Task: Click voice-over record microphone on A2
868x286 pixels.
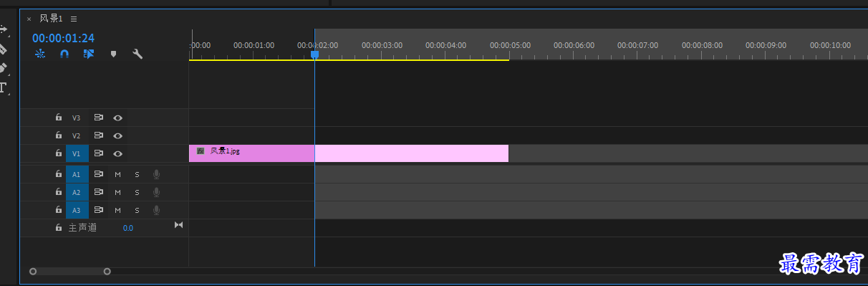Action: coord(156,192)
